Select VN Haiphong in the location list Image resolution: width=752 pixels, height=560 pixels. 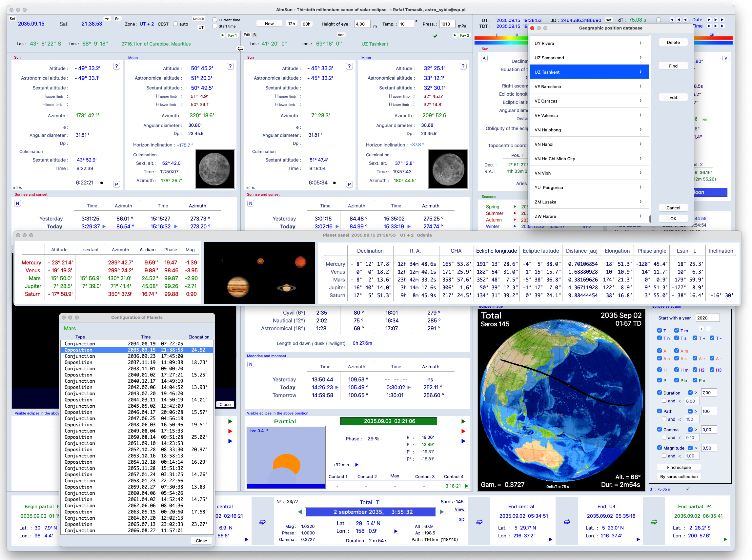coord(590,130)
